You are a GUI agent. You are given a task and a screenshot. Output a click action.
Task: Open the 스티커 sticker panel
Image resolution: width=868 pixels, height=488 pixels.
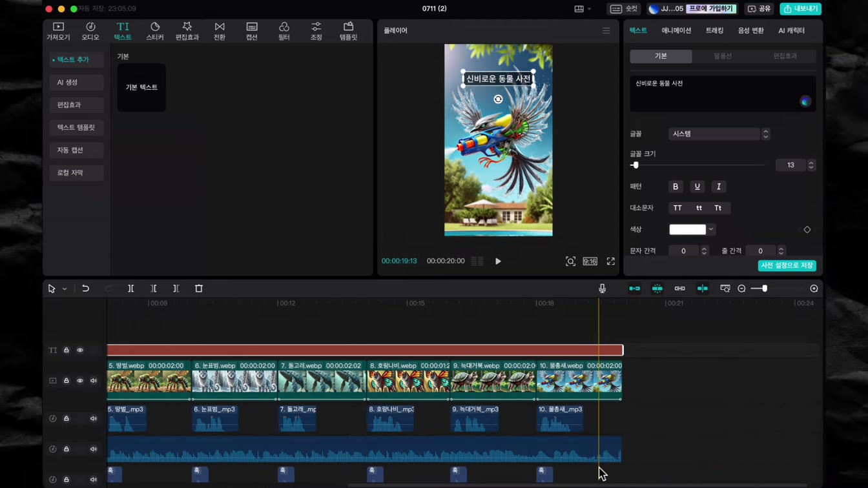(x=155, y=31)
